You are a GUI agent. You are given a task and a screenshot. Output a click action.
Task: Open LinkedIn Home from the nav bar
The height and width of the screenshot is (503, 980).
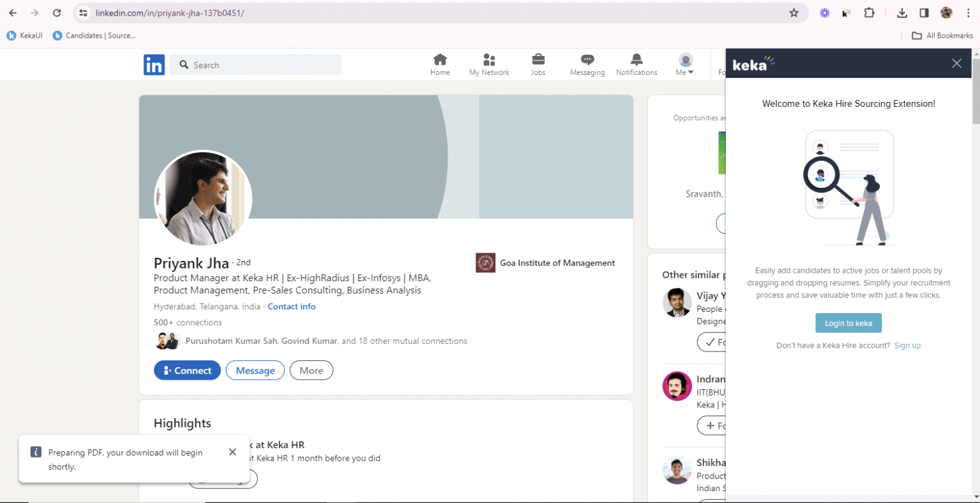pyautogui.click(x=440, y=65)
